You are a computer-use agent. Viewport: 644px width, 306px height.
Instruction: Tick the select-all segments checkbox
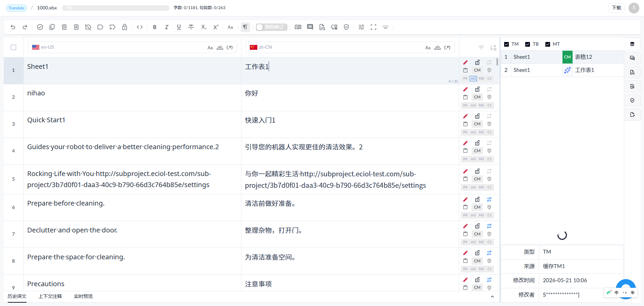(13, 47)
